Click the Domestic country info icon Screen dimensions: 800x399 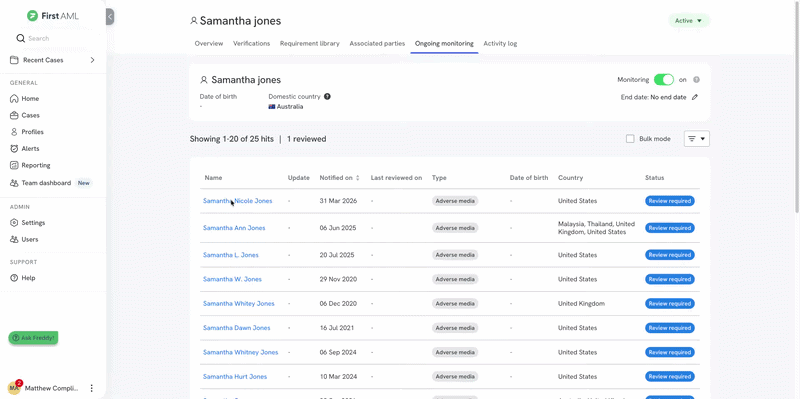(328, 96)
